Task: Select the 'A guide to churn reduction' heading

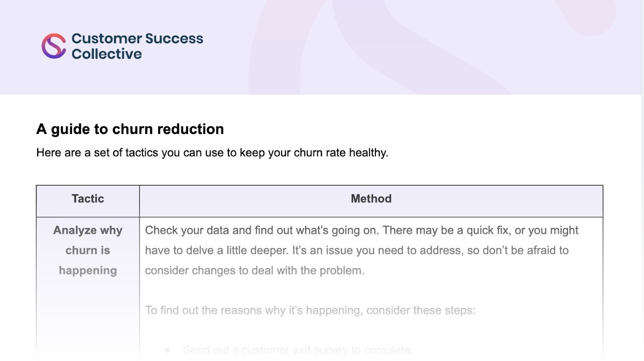Action: coord(130,129)
